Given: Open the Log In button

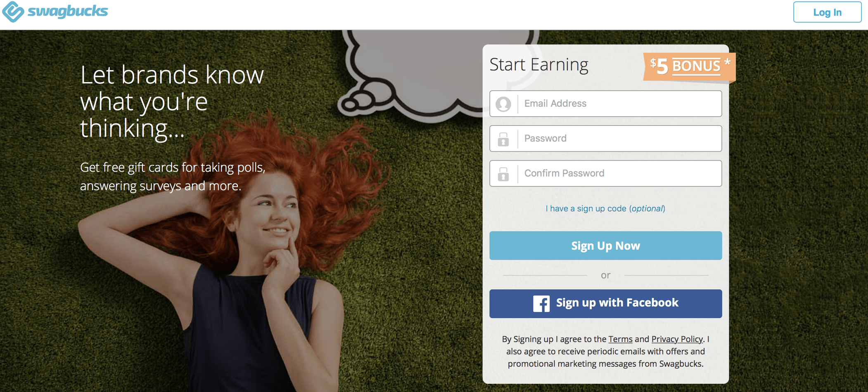Looking at the screenshot, I should click(827, 12).
